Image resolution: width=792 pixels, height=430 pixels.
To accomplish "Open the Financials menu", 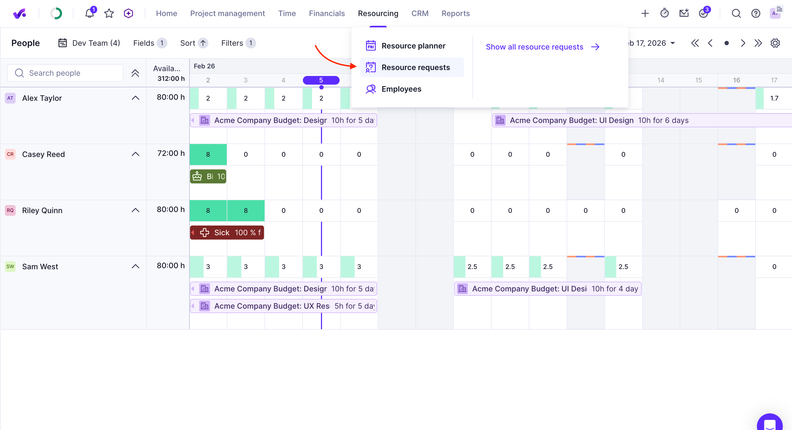I will pos(327,14).
